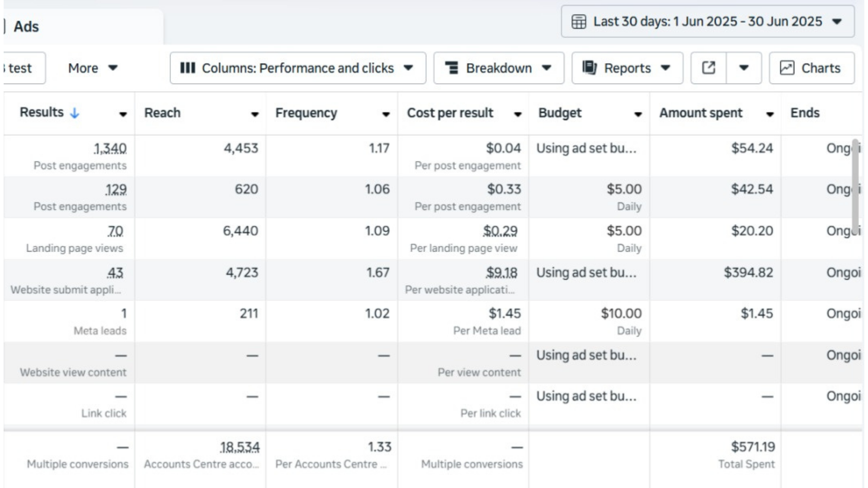Open the Amount spent column menu
This screenshot has height=488, width=868.
pos(769,114)
